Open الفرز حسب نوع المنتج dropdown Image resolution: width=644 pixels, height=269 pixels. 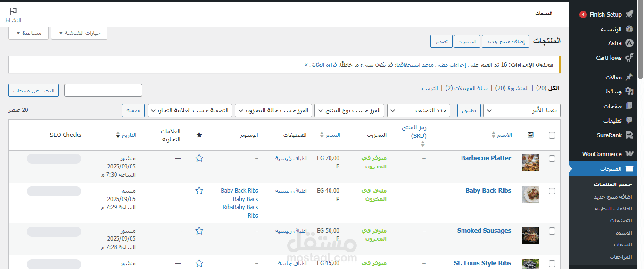tap(349, 111)
